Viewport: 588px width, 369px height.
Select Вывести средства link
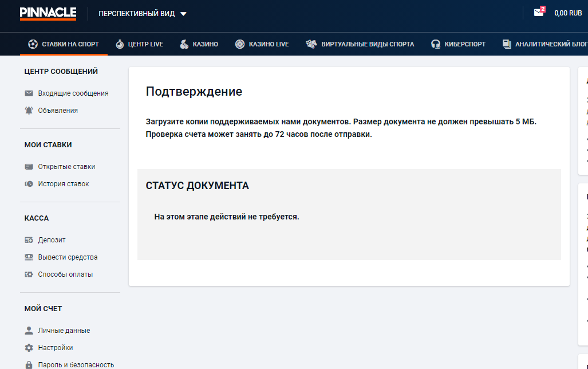tap(68, 257)
